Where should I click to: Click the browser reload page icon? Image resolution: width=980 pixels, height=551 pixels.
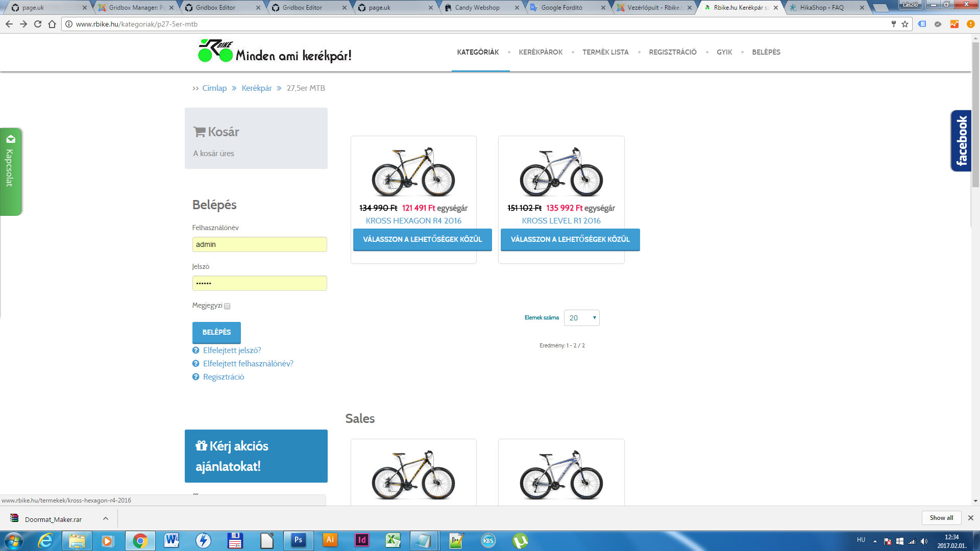pos(38,24)
